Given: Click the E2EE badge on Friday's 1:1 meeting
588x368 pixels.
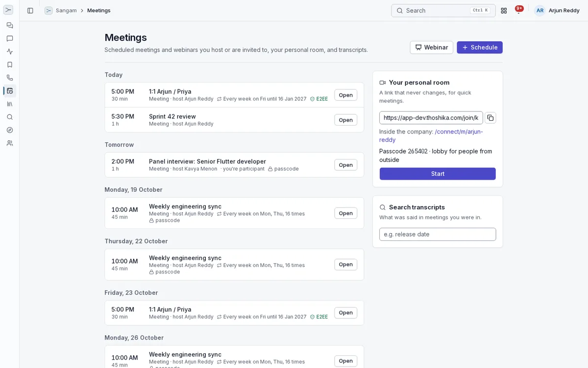Looking at the screenshot, I should (x=319, y=316).
